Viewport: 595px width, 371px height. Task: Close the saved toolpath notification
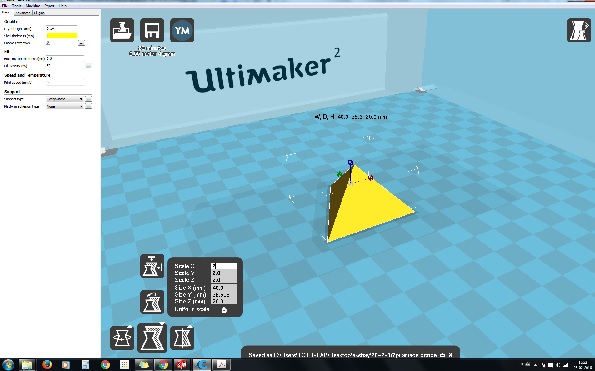(x=450, y=355)
